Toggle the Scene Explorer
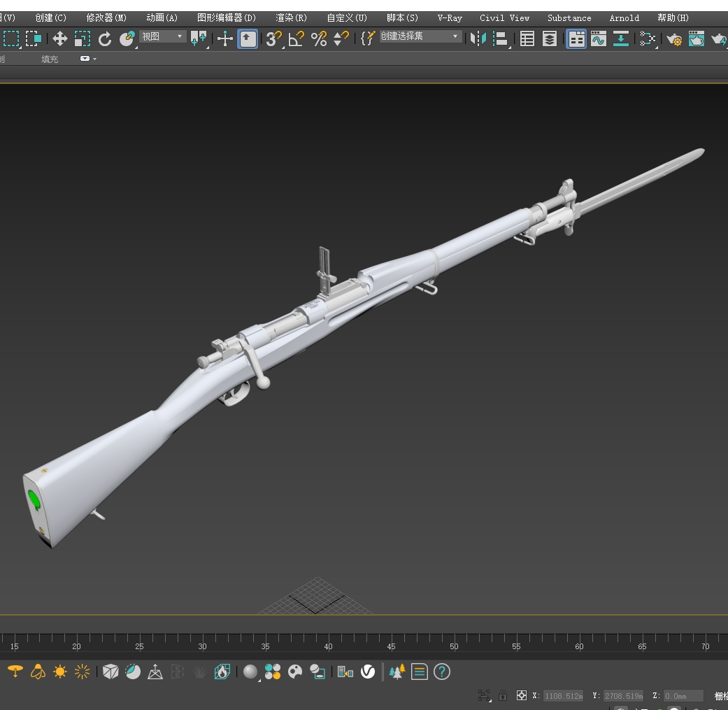 (527, 38)
